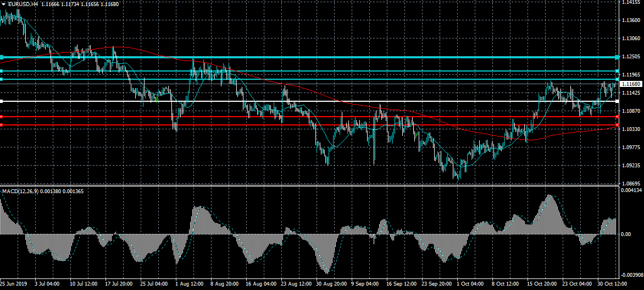Click the 1.11425 price scale label
Image resolution: width=644 pixels, height=290 pixels.
pyautogui.click(x=631, y=92)
